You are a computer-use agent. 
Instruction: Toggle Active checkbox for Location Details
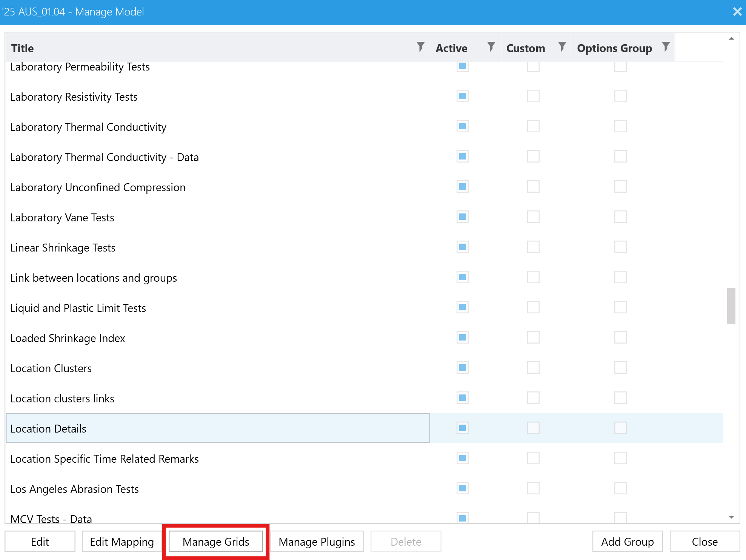462,428
